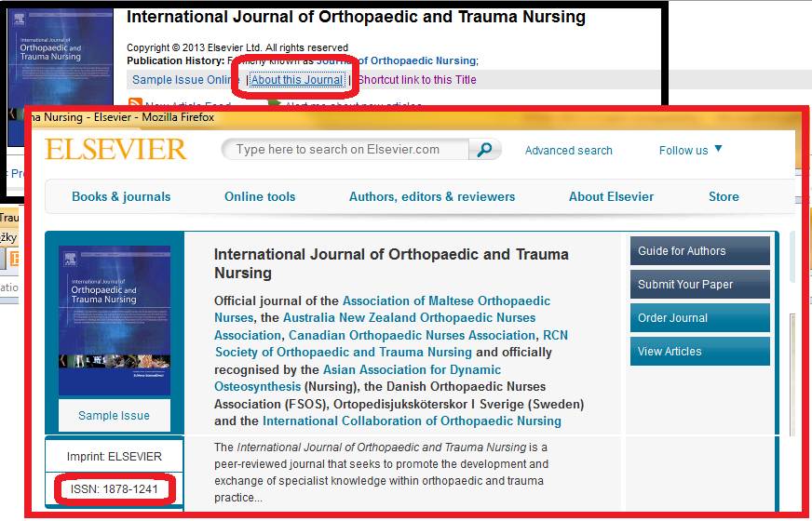
Task: Select the Imprint: ELSEVIER text
Action: pyautogui.click(x=114, y=456)
